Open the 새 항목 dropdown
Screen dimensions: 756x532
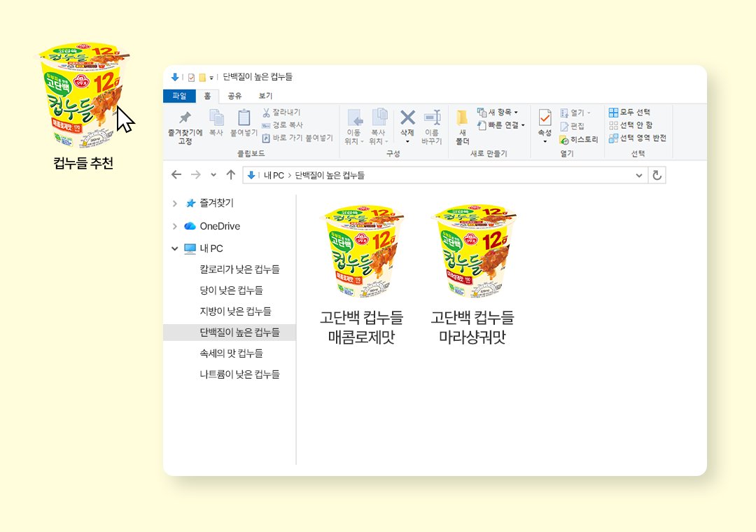pos(498,112)
